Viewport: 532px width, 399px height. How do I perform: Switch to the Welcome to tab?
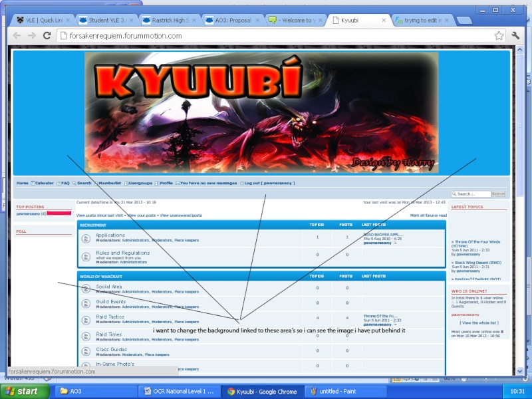295,21
